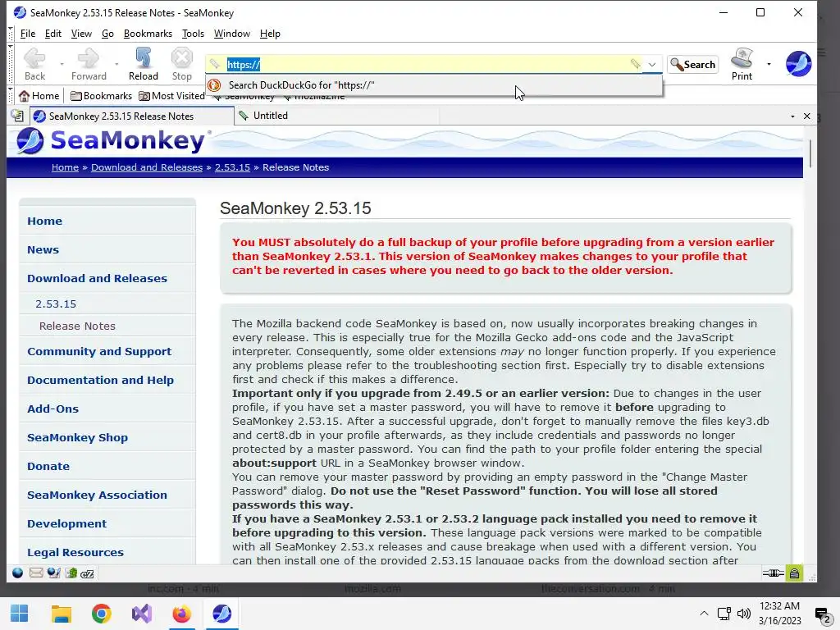This screenshot has height=630, width=840.
Task: Open the View menu
Action: point(81,34)
